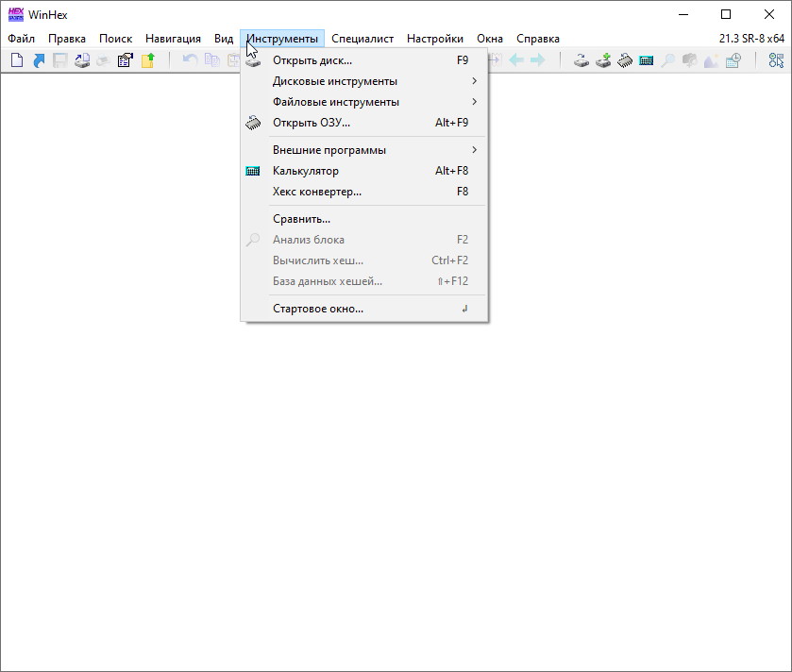Open Хекс конвертер... from the menu
The image size is (792, 672).
coord(364,192)
